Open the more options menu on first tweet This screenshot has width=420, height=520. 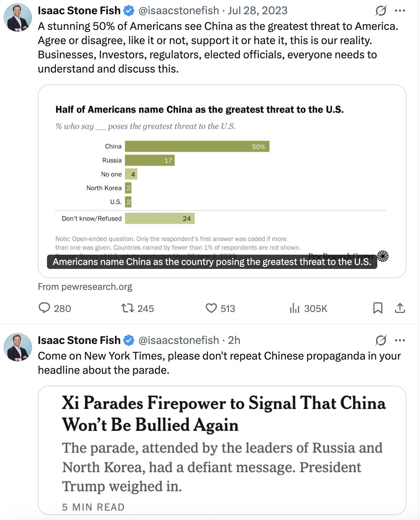(400, 11)
